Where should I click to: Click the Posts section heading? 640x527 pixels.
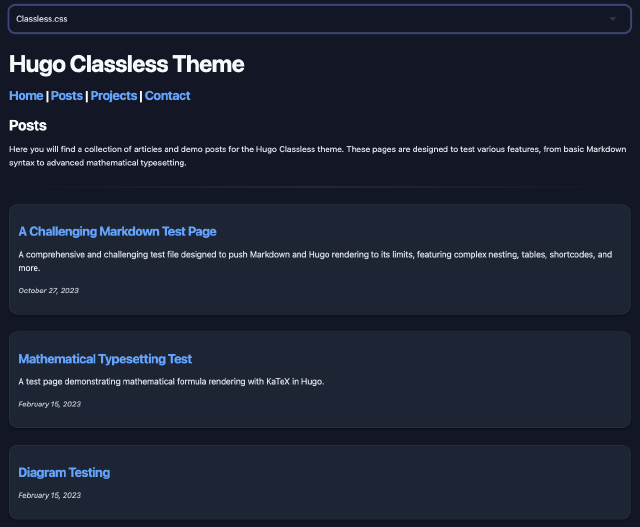[x=28, y=126]
